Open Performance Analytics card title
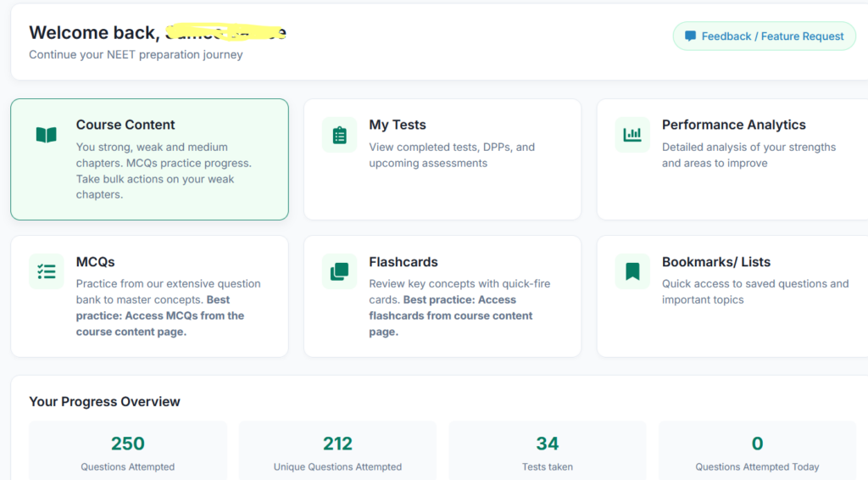868x480 pixels. pyautogui.click(x=733, y=126)
